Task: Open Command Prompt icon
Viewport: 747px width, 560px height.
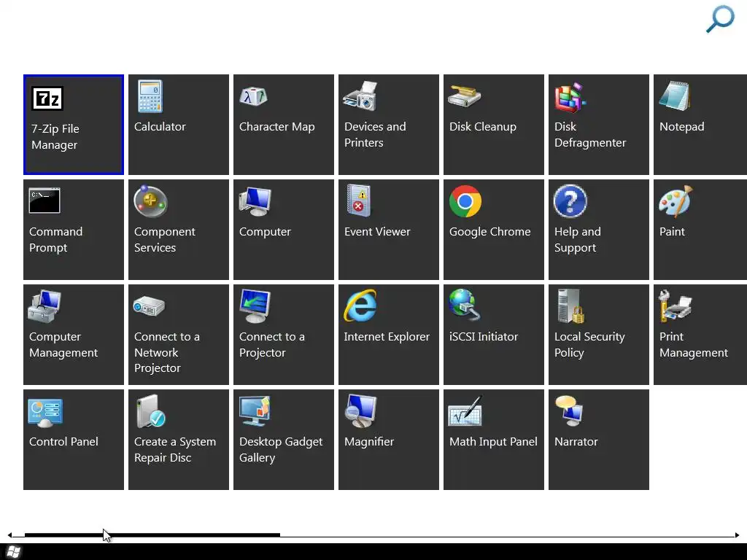Action: point(44,201)
